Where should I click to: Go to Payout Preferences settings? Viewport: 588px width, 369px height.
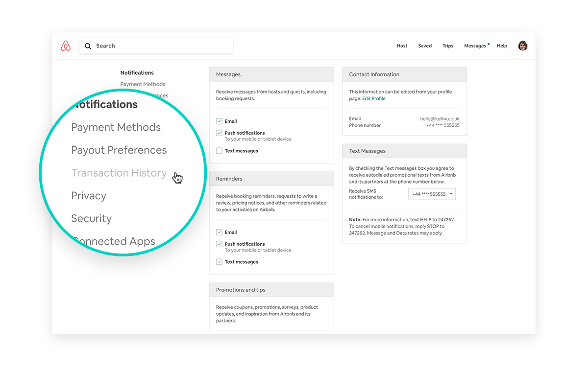coord(119,150)
